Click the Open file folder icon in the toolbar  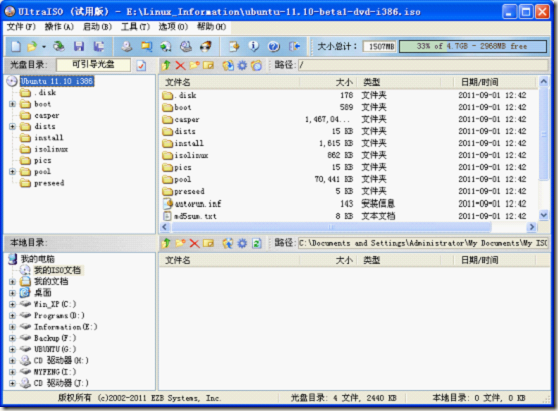click(x=32, y=46)
